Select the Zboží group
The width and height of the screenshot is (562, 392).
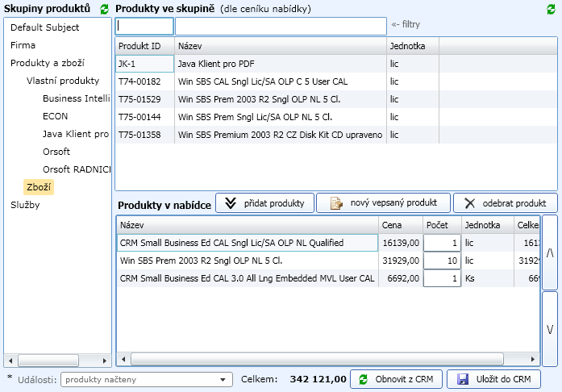(39, 187)
